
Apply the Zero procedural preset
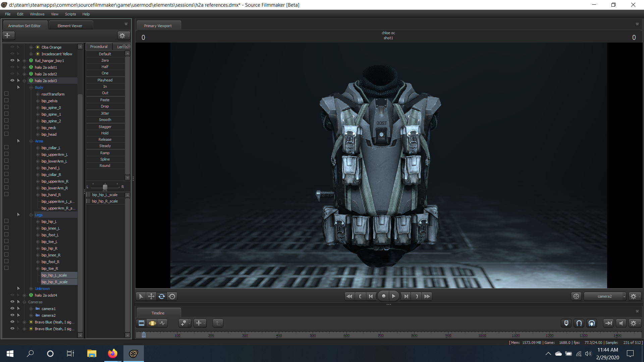coord(105,60)
